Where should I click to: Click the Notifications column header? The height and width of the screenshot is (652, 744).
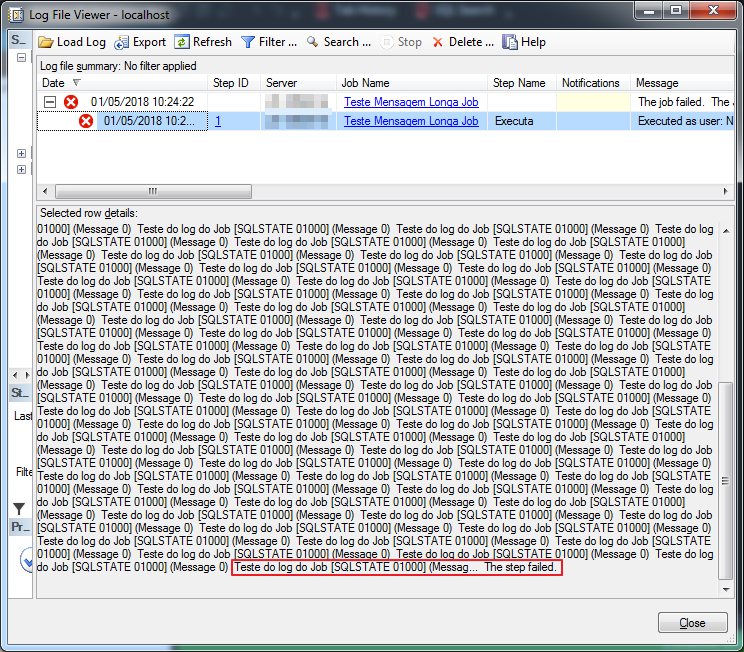pos(594,83)
